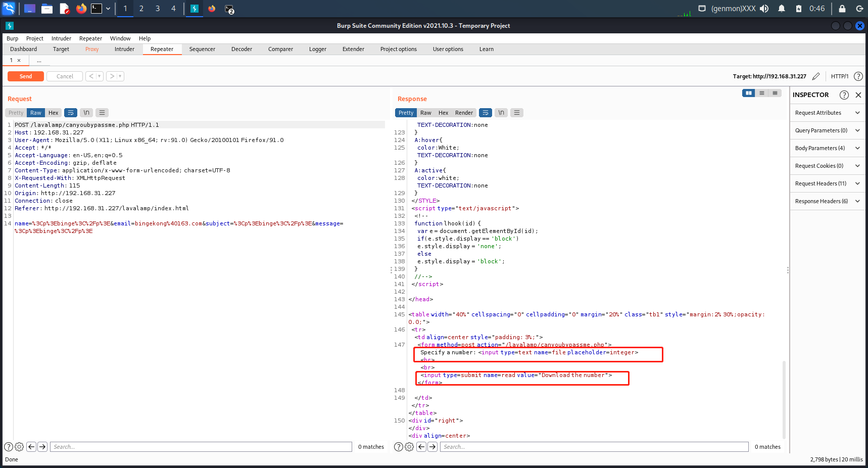Click the Response pane vertical scrollbar
The height and width of the screenshot is (468, 868).
coord(784,399)
